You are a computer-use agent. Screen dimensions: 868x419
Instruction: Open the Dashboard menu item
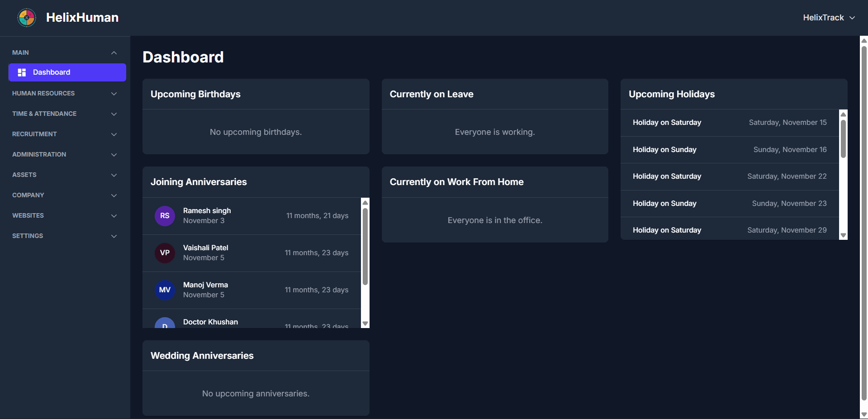[67, 72]
